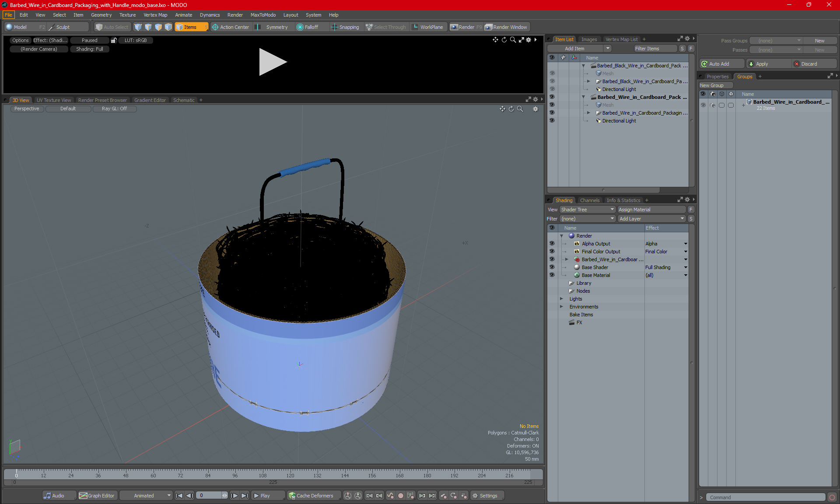Click the Command input field
This screenshot has width=840, height=504.
766,497
